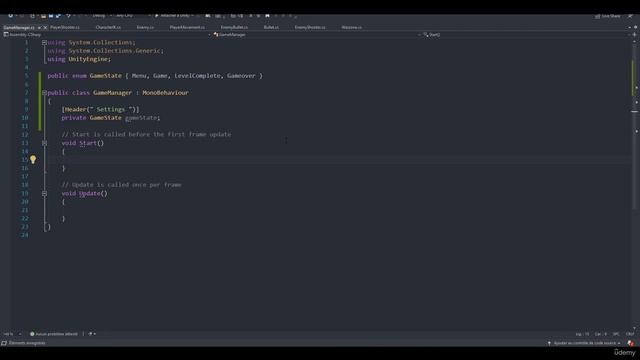Click the GameState enum name on line 5

coord(105,76)
